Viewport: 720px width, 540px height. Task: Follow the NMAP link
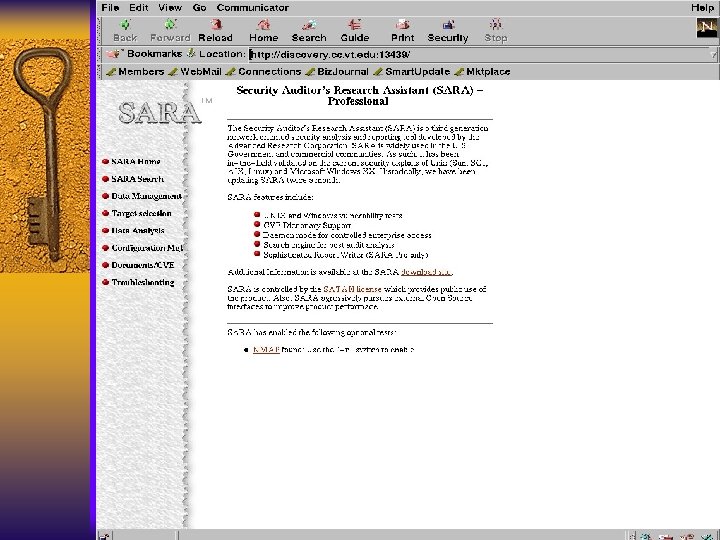click(266, 349)
